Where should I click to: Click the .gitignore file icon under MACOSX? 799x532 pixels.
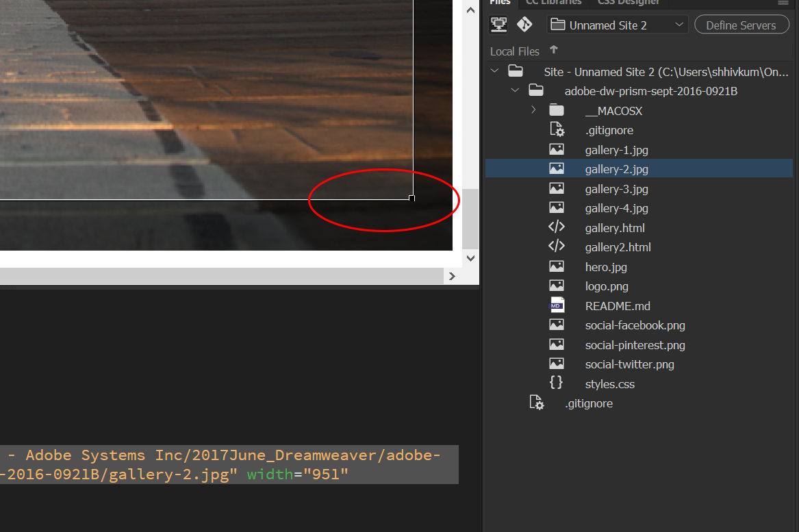pyautogui.click(x=558, y=129)
